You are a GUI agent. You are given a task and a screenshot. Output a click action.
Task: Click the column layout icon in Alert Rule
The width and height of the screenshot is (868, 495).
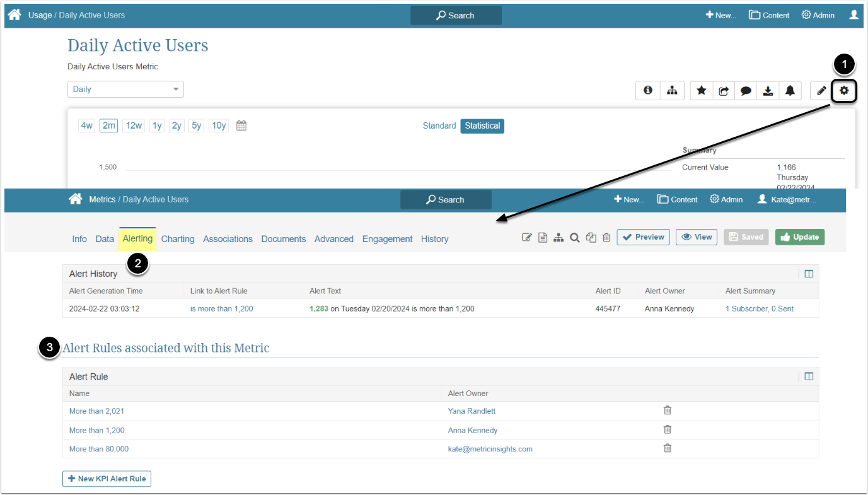pyautogui.click(x=809, y=376)
